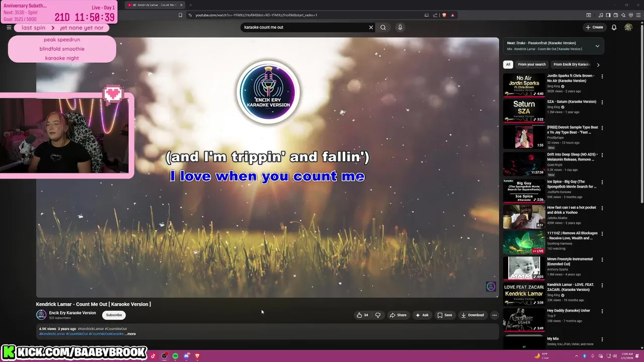Viewport: 644px width, 362px height.
Task: Bookmark this page via address bar bookmark icon
Action: (180, 15)
